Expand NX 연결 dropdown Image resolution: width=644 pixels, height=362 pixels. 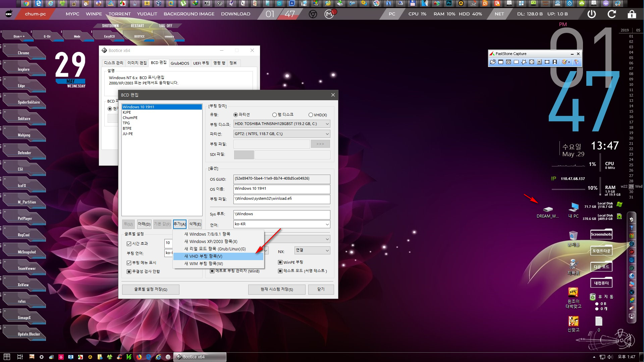click(312, 250)
